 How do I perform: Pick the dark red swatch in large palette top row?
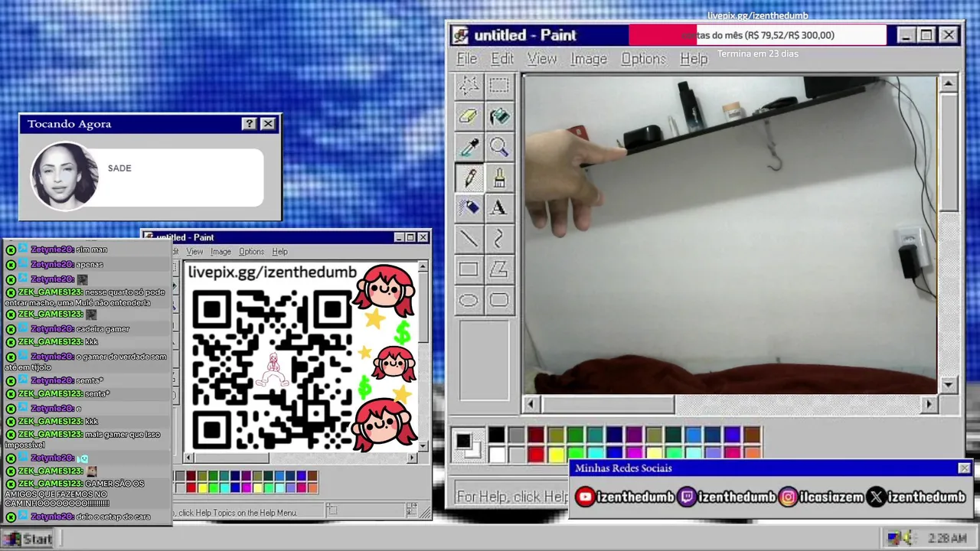pos(536,435)
